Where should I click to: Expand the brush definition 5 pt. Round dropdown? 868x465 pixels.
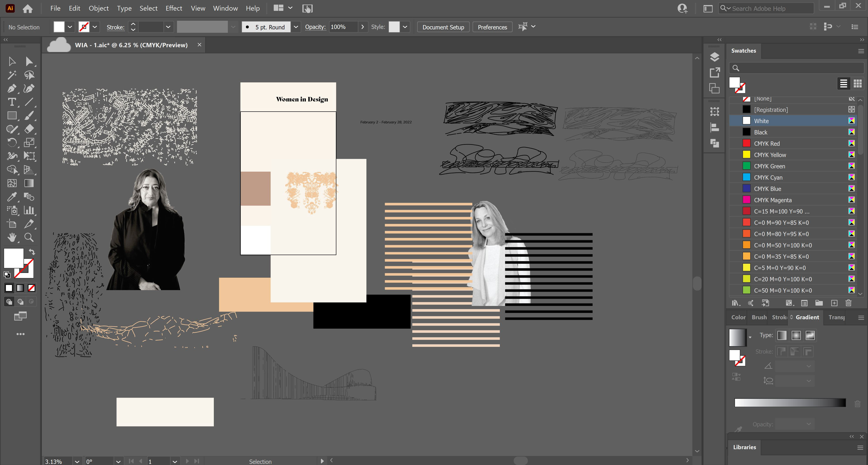pos(295,27)
